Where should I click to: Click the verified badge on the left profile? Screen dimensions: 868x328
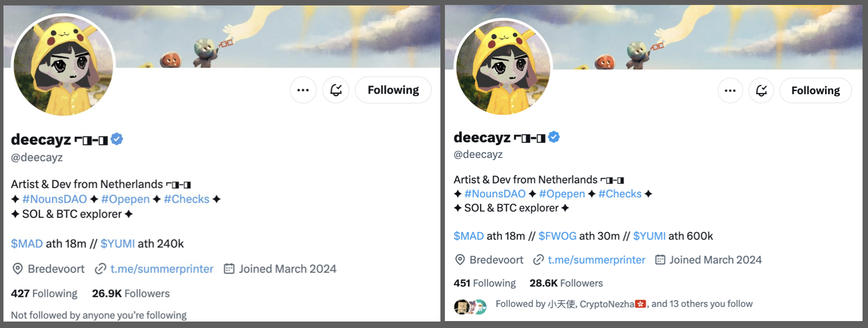click(x=117, y=139)
